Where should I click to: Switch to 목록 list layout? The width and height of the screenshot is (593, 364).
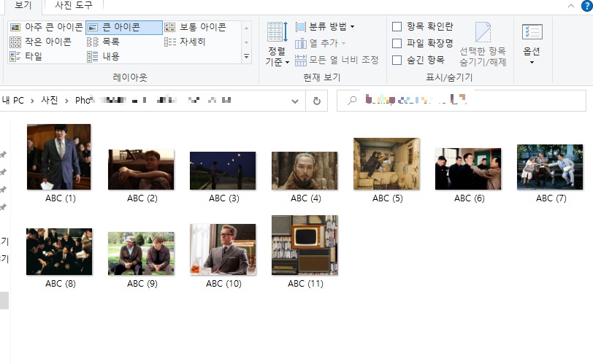coord(103,42)
